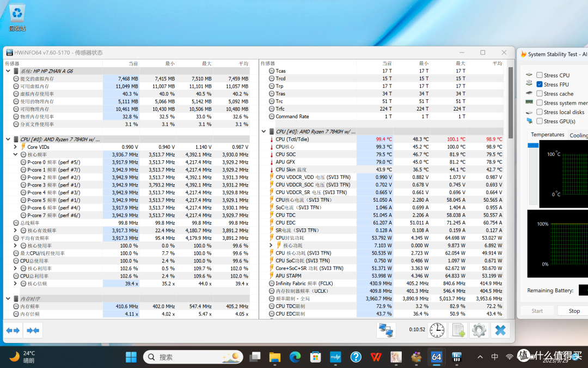Select the 提交的虚拟内存 row
This screenshot has height=368, width=588.
pyautogui.click(x=127, y=79)
